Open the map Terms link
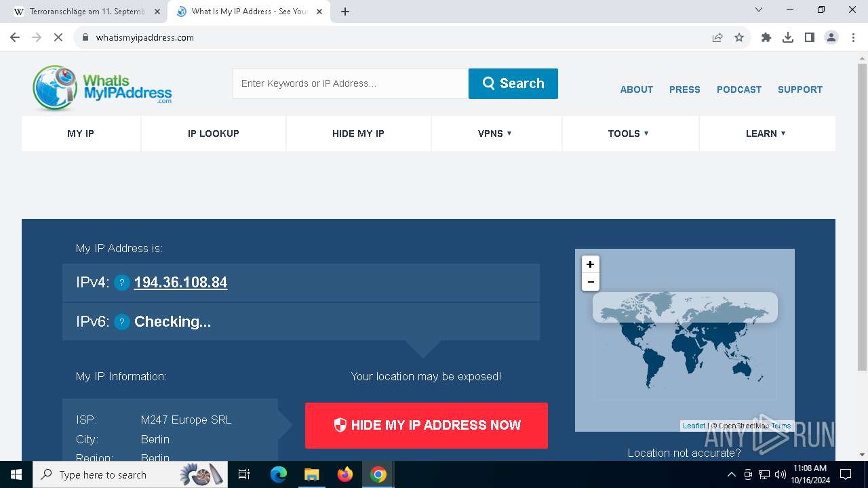Image resolution: width=868 pixels, height=488 pixels. click(781, 426)
